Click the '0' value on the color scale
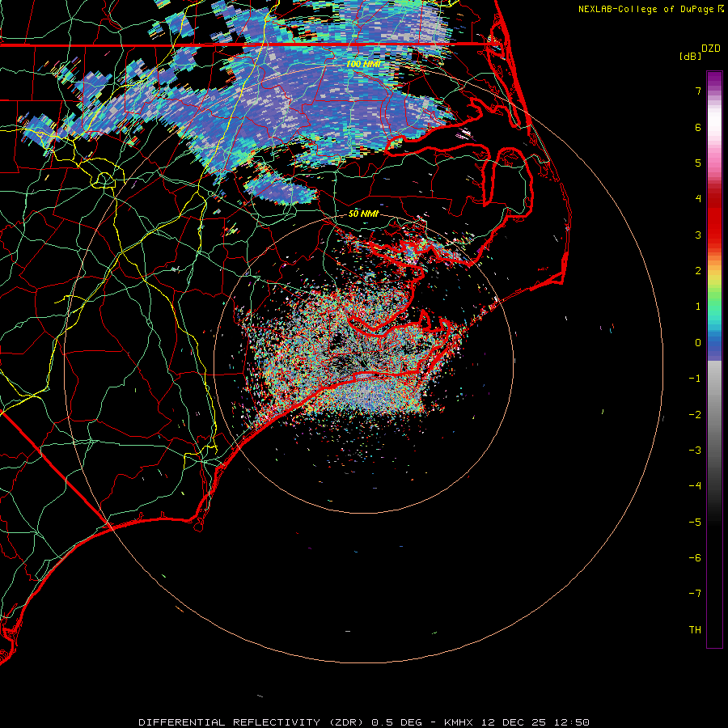 pyautogui.click(x=698, y=343)
